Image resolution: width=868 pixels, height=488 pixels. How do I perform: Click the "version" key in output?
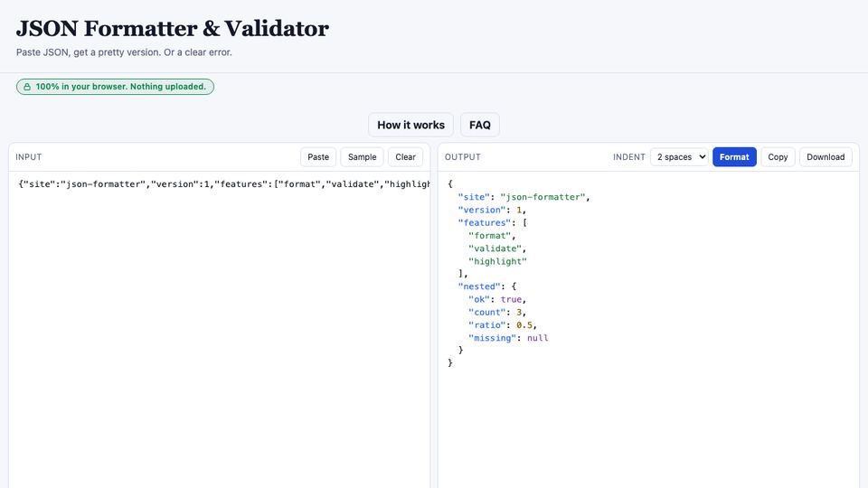point(482,210)
